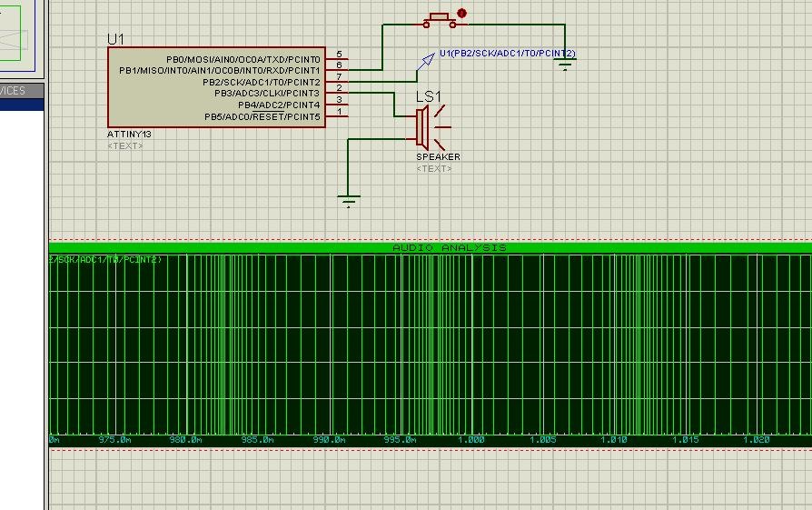Select the ATTINY13 chip body U1
The width and height of the screenshot is (812, 510).
(x=216, y=87)
